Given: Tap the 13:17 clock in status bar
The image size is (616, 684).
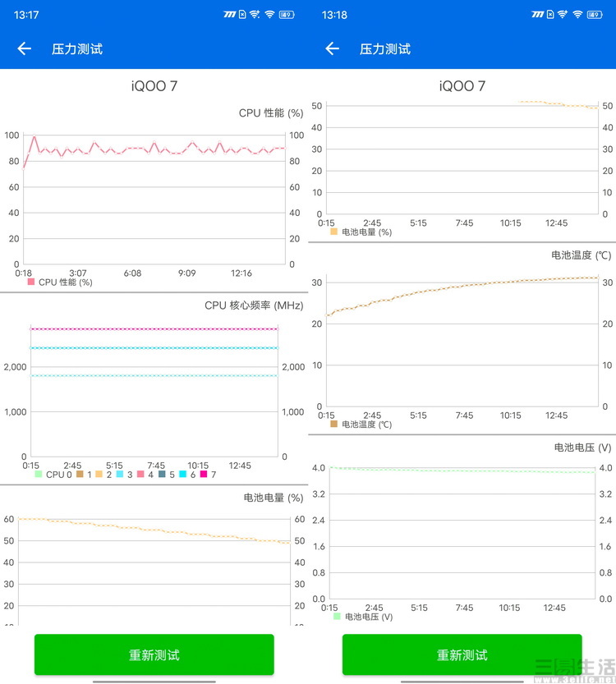Looking at the screenshot, I should [26, 15].
